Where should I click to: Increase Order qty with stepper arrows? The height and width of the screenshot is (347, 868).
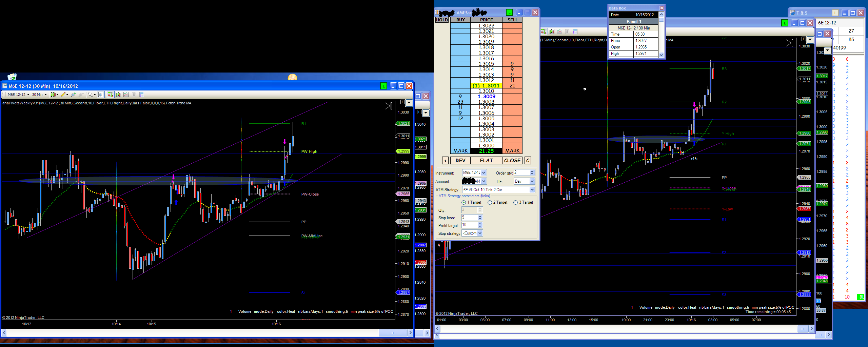(532, 171)
